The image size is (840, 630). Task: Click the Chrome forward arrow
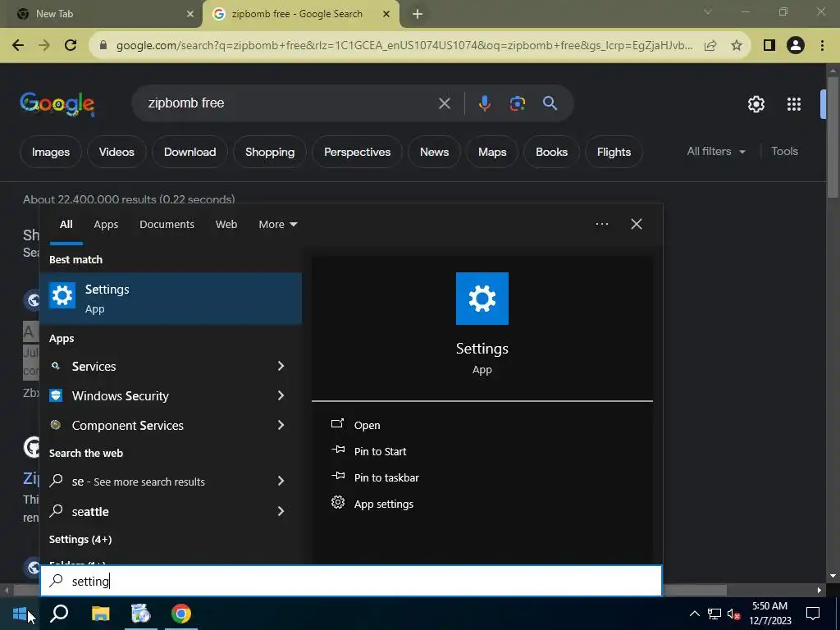point(44,46)
